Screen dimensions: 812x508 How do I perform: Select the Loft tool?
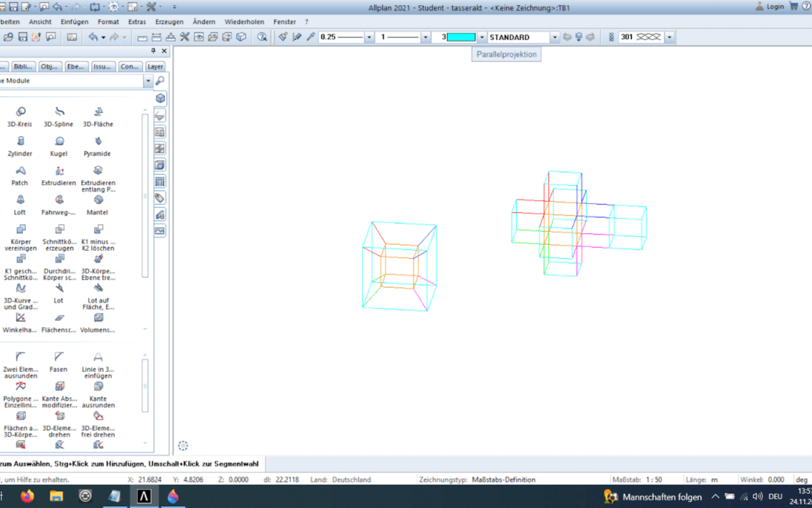point(20,204)
